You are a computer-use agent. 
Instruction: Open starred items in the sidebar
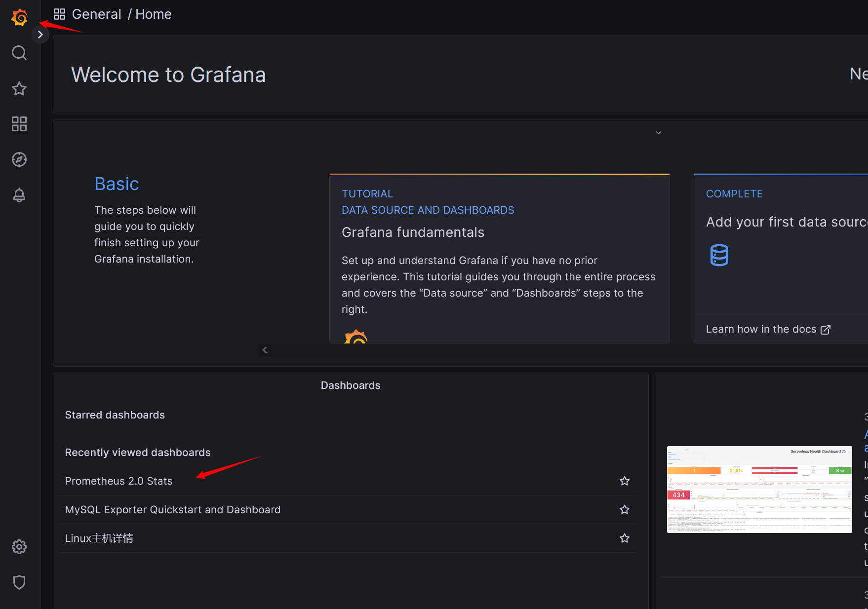[19, 89]
